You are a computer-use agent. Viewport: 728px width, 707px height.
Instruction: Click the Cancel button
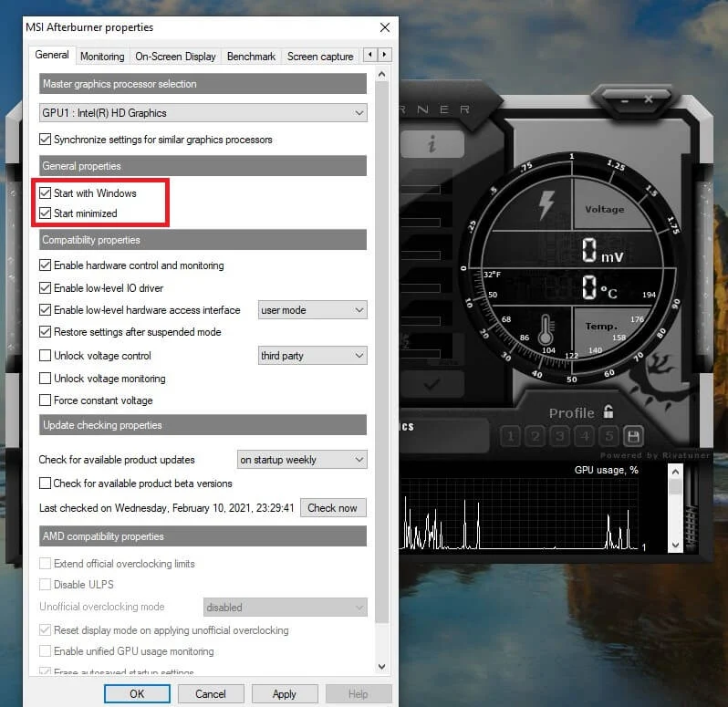coord(211,693)
